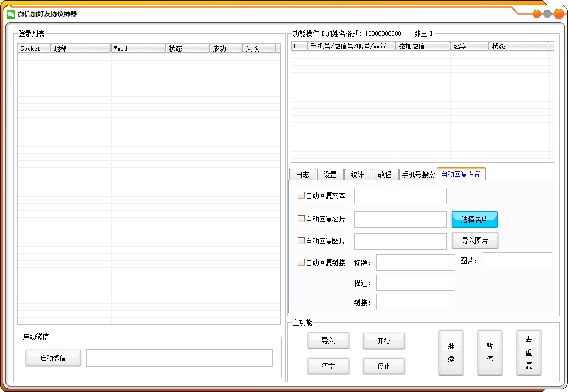Click the Socket column header
Image resolution: width=568 pixels, height=392 pixels.
pyautogui.click(x=34, y=48)
